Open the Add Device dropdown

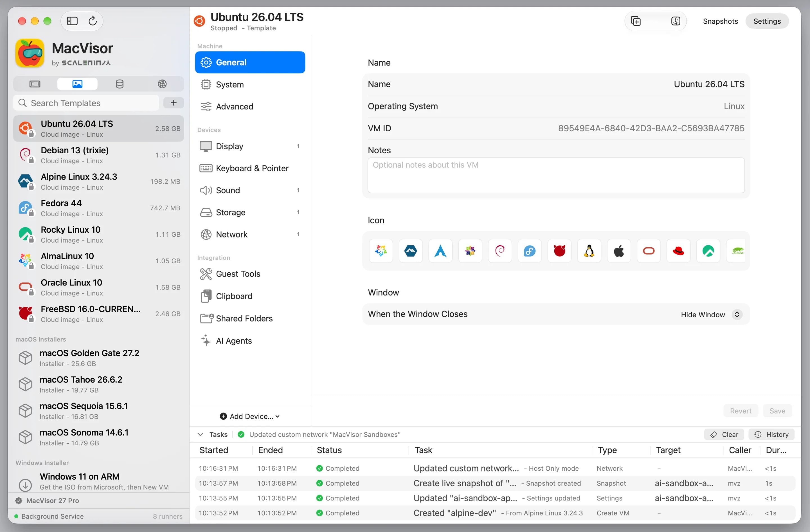coord(250,416)
